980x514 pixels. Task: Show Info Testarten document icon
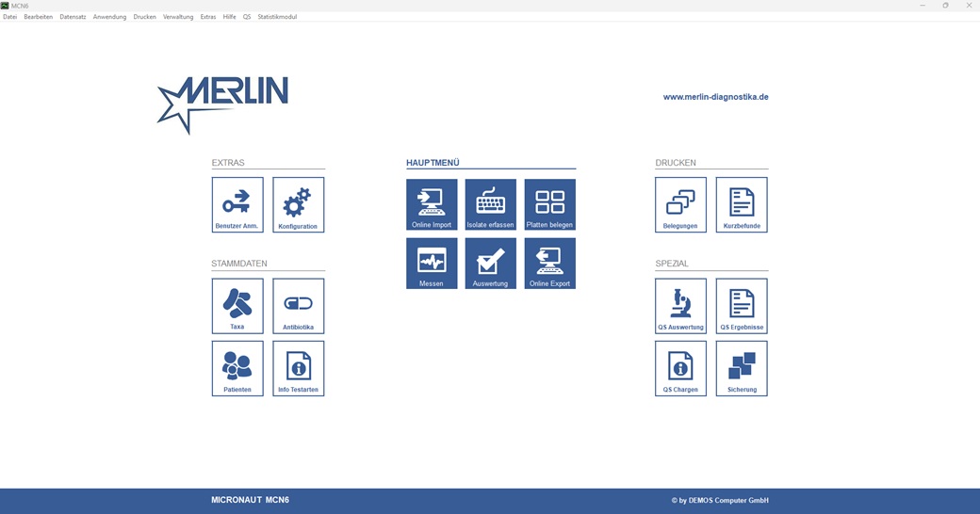tap(298, 368)
